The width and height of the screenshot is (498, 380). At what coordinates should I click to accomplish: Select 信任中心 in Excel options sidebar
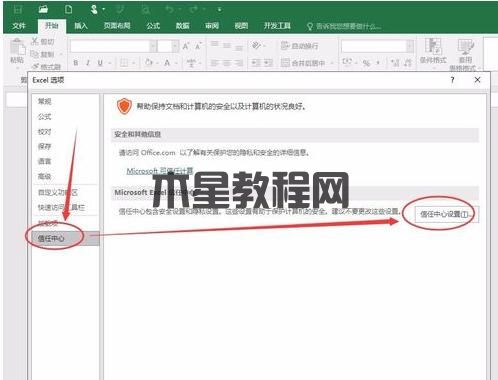[x=66, y=238]
